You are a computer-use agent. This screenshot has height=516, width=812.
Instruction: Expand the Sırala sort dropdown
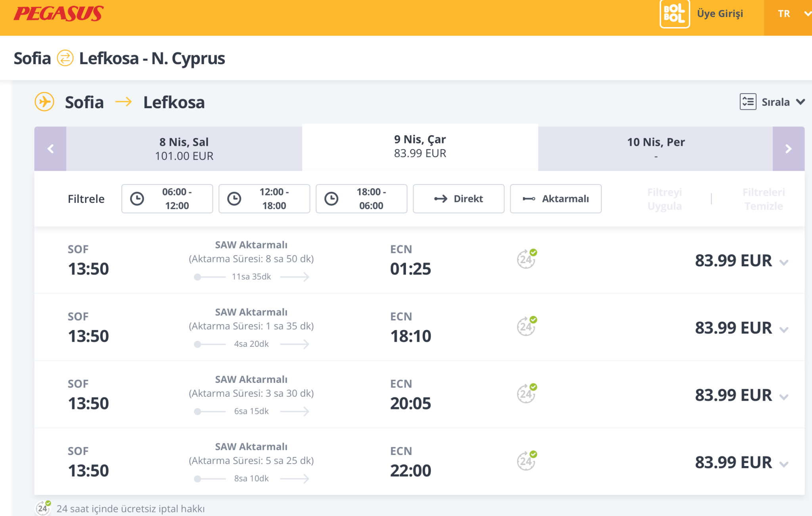tap(801, 102)
